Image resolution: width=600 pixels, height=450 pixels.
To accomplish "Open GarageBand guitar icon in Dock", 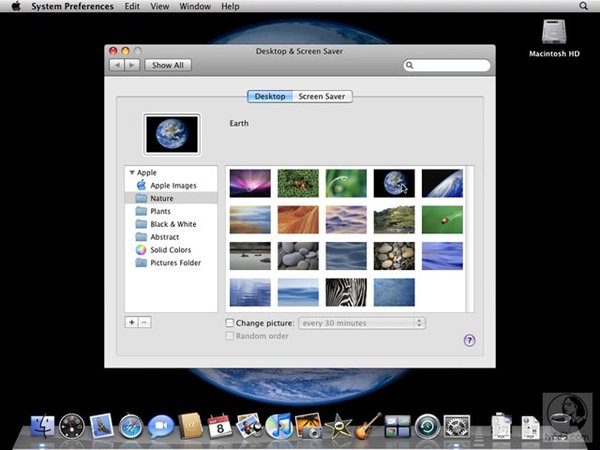I will click(368, 426).
